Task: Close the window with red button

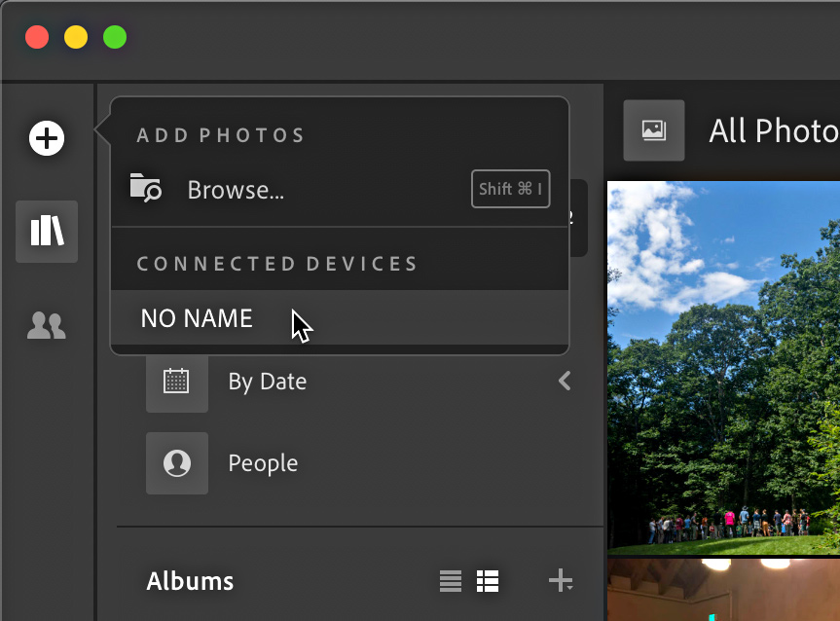Action: pos(37,38)
